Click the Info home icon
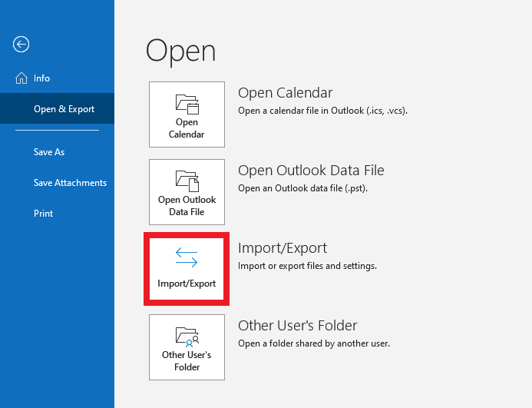Screen dimensions: 532x408 click(x=21, y=78)
